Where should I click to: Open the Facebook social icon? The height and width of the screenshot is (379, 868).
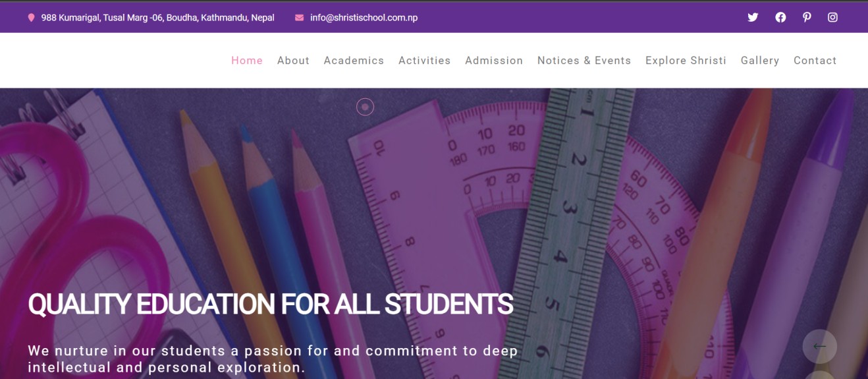tap(780, 18)
